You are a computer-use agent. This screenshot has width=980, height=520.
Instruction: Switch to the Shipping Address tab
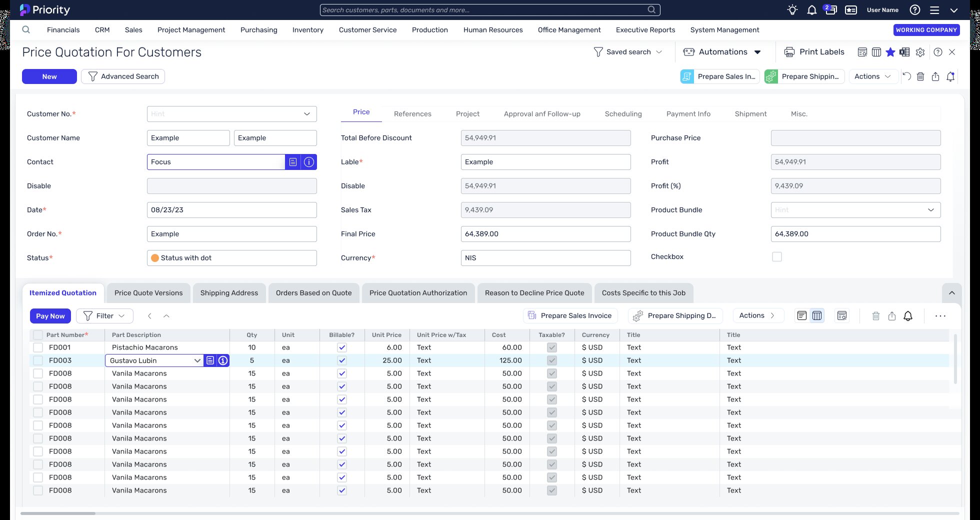coord(229,293)
